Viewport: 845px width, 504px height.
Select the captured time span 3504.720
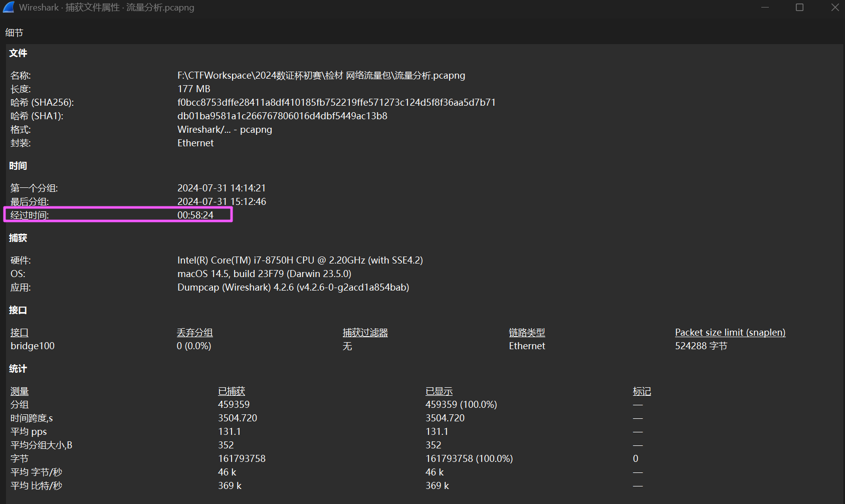pos(238,418)
